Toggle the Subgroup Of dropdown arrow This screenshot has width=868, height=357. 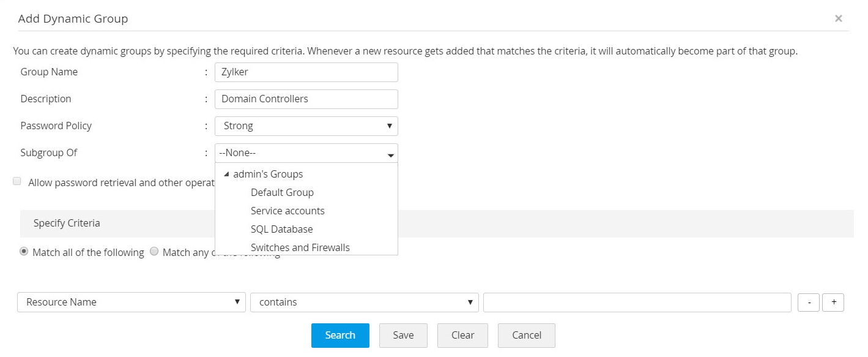click(x=391, y=154)
